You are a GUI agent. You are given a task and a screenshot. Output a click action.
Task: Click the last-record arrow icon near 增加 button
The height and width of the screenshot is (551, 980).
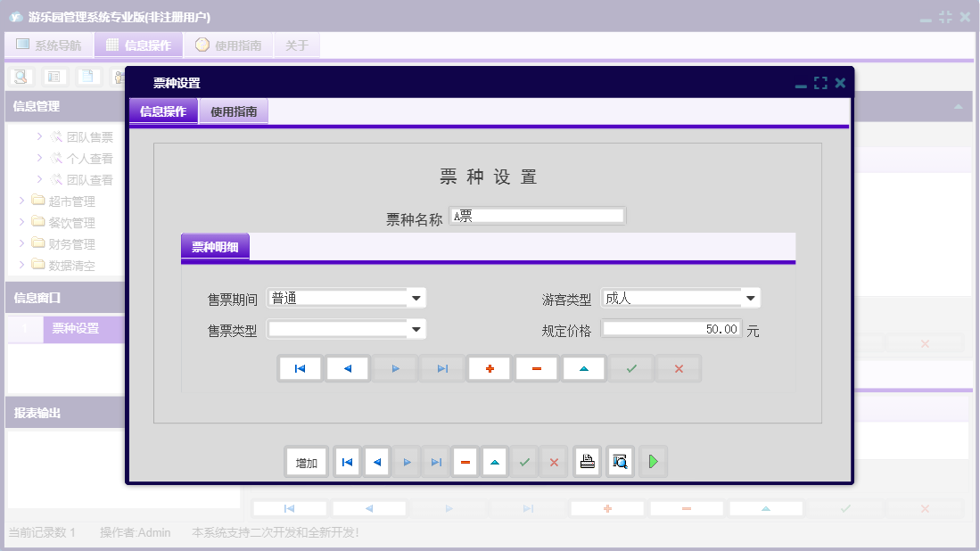[435, 461]
